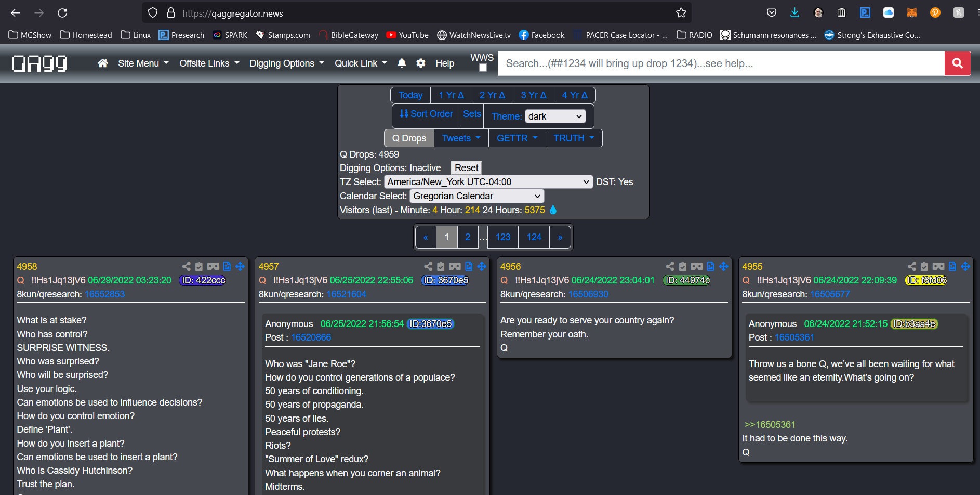980x495 pixels.
Task: Open the browser downloads arrow icon
Action: click(x=794, y=12)
